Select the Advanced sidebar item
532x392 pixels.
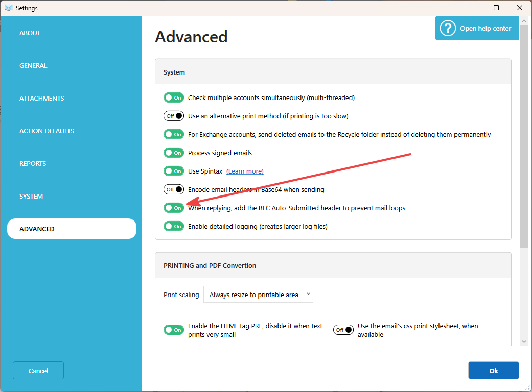point(72,229)
